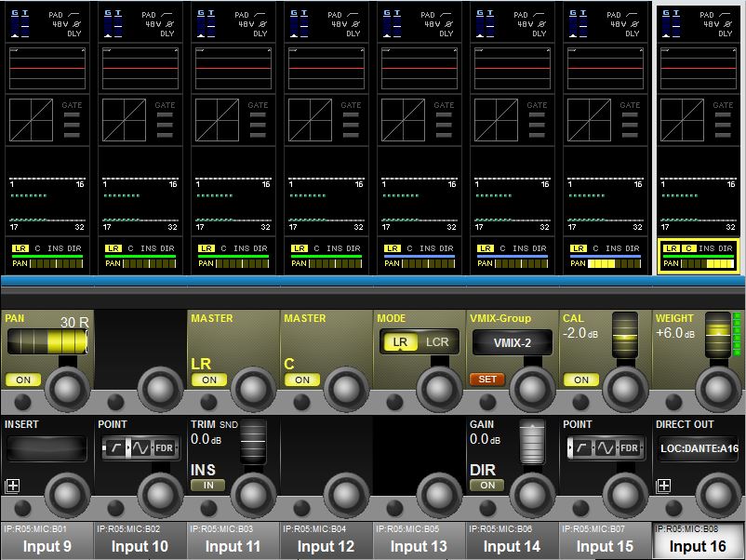Expand the INSERT plus icon
The image size is (746, 560).
pyautogui.click(x=12, y=486)
